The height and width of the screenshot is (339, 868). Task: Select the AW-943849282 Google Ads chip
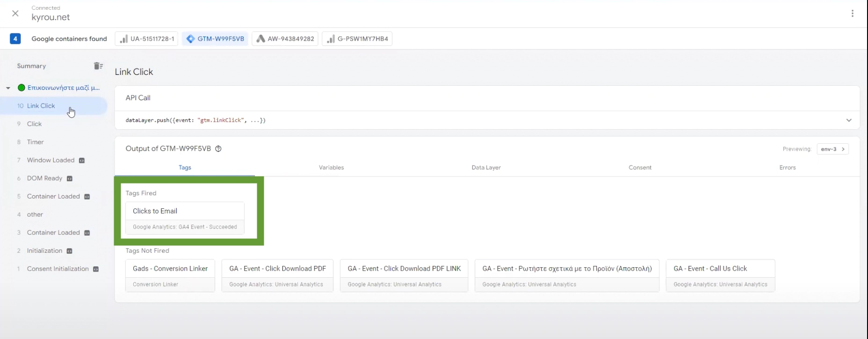[285, 39]
